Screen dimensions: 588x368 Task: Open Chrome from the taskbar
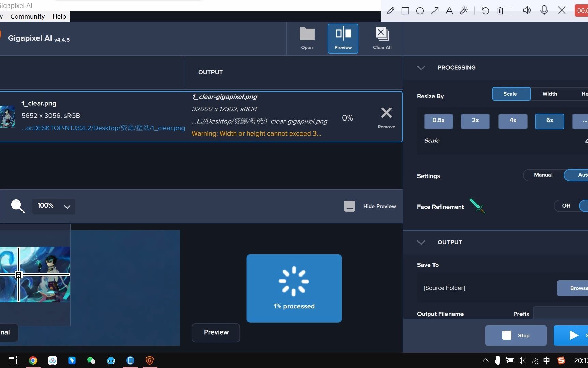pos(33,360)
